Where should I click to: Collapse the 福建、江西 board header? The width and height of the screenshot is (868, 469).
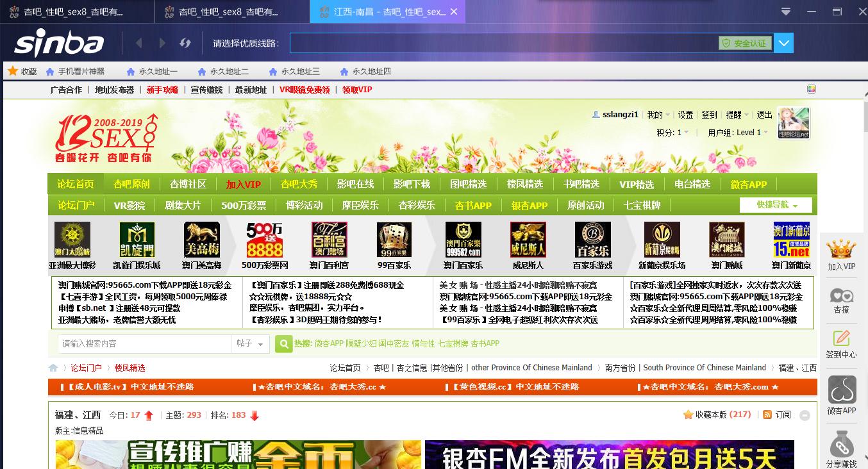coord(805,416)
